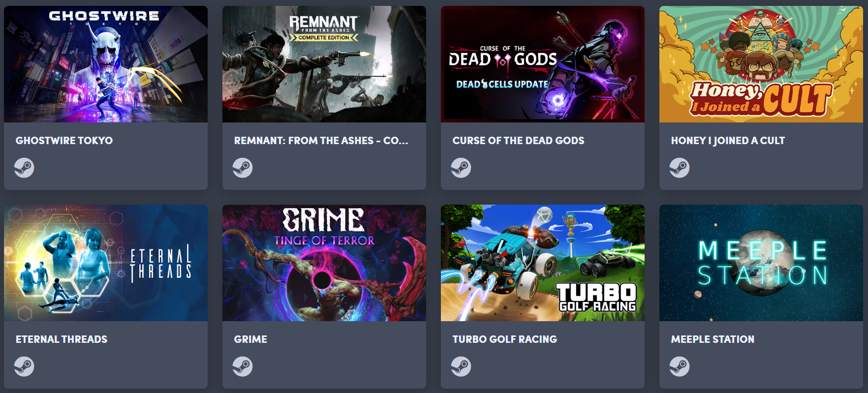The image size is (868, 393).
Task: Click the Steam icon under Curse of the Dead Gods
Action: click(461, 168)
